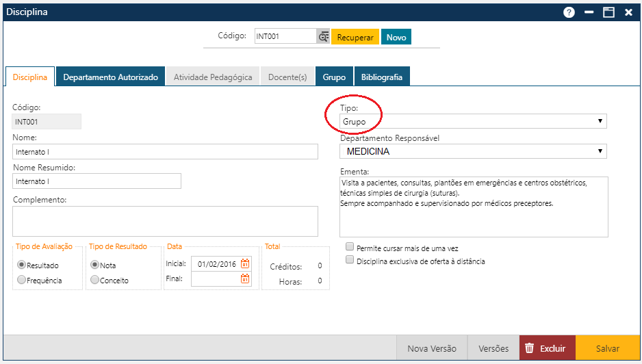642x364 pixels.
Task: Open calendar picker for Inicial date
Action: [x=245, y=263]
